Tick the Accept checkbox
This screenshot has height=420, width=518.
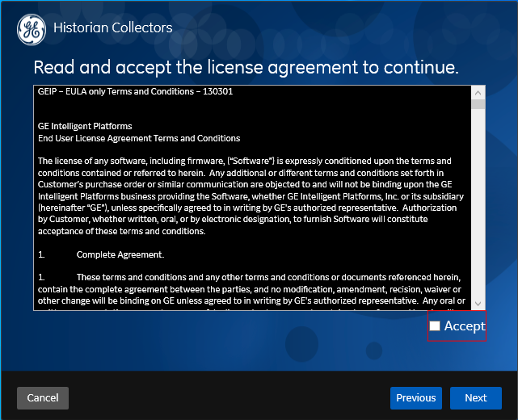(x=435, y=325)
